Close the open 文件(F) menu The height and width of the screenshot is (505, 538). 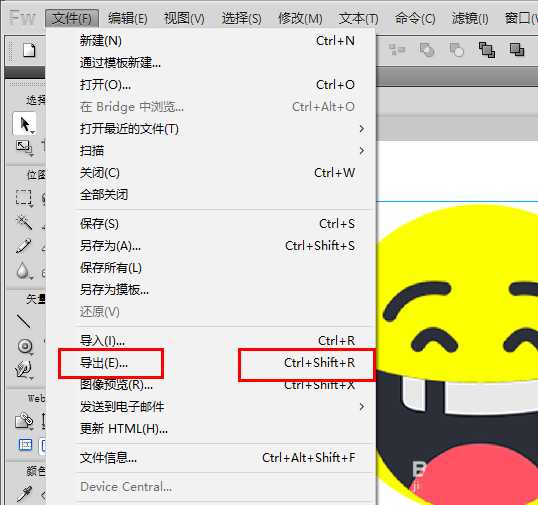[72, 18]
